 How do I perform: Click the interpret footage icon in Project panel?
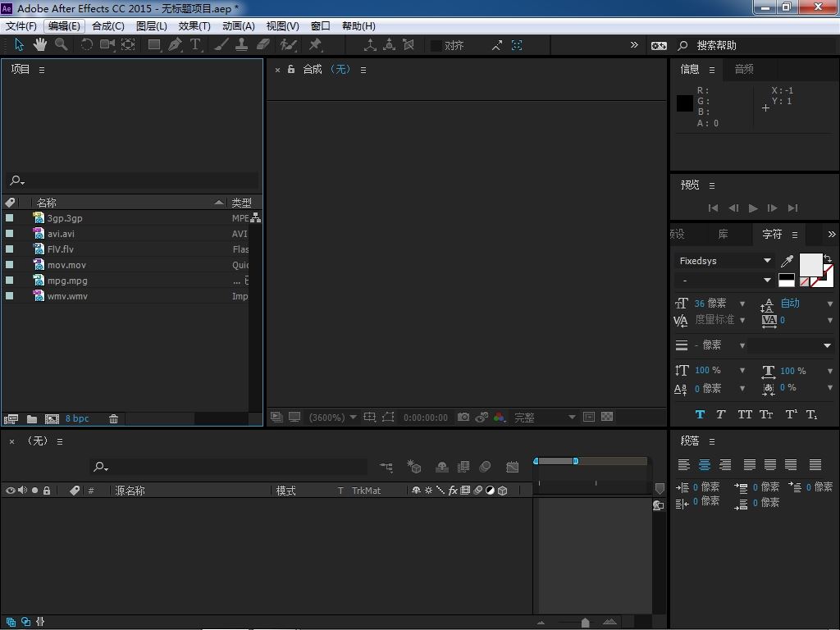click(x=11, y=419)
